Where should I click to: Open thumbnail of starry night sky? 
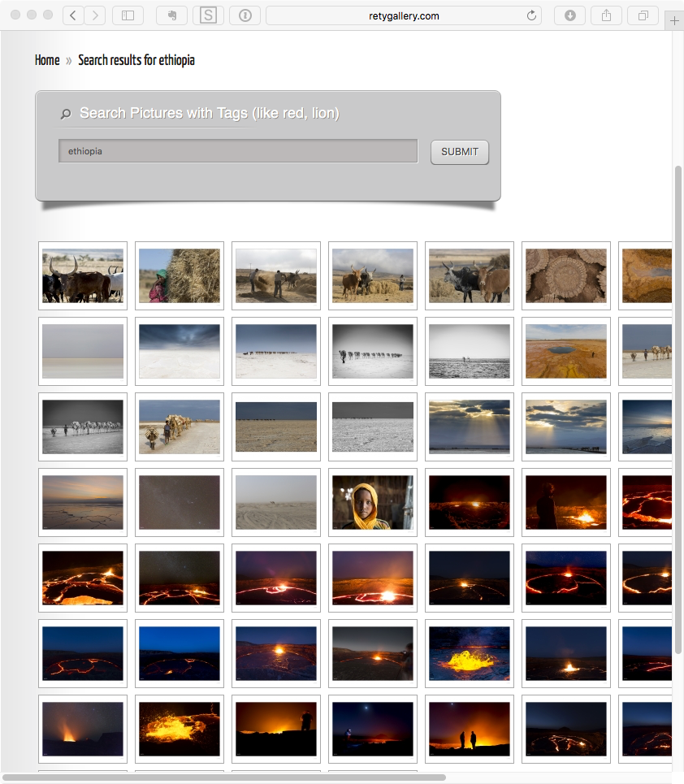180,502
